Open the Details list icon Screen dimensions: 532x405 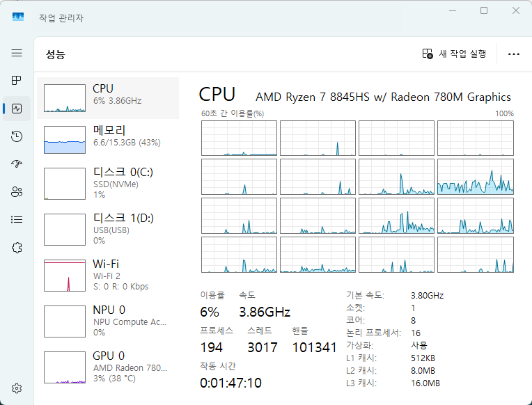click(17, 219)
